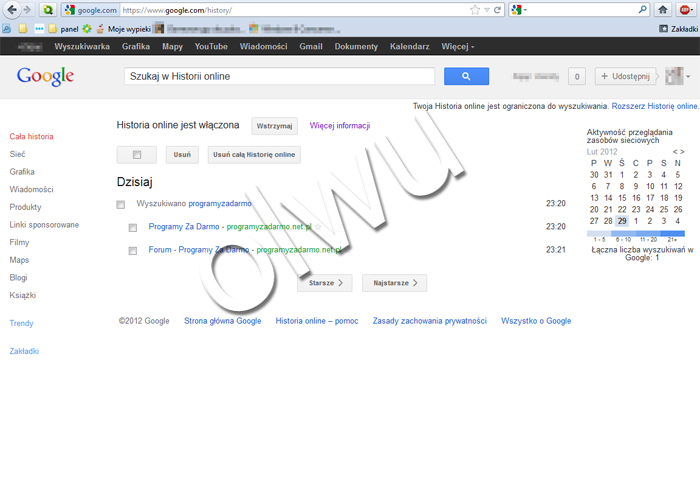
Task: Click the Najstarsze button
Action: [395, 283]
